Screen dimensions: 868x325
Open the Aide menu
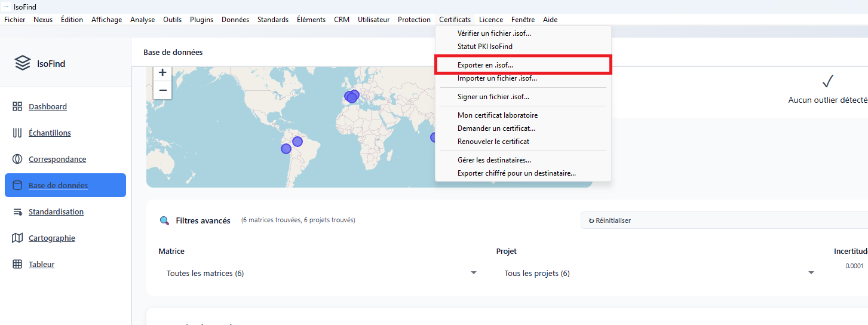[x=550, y=20]
